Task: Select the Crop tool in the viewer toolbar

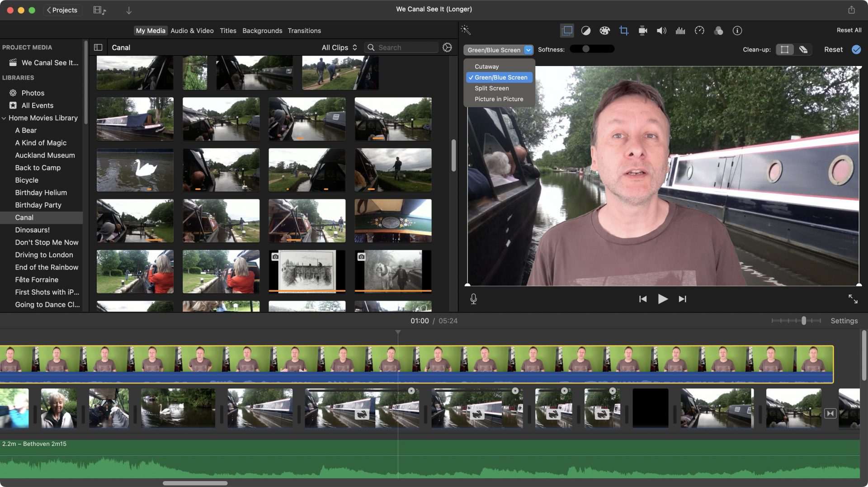Action: [x=624, y=30]
